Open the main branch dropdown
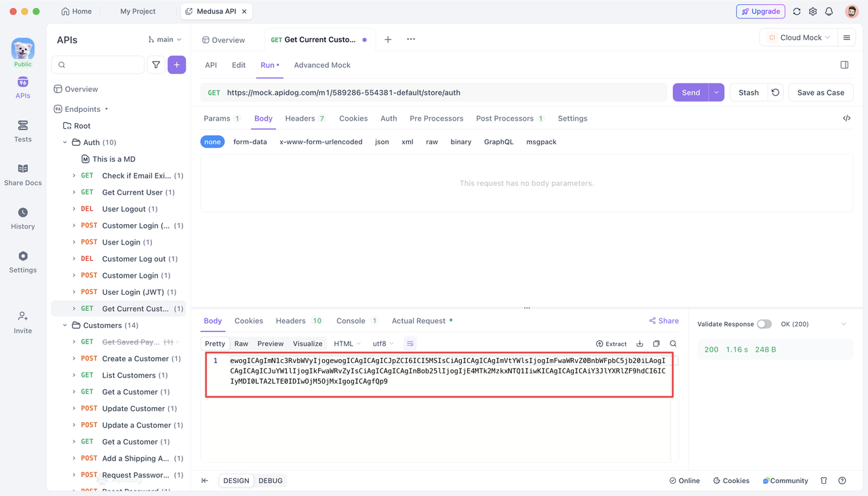This screenshot has width=868, height=496. point(165,39)
